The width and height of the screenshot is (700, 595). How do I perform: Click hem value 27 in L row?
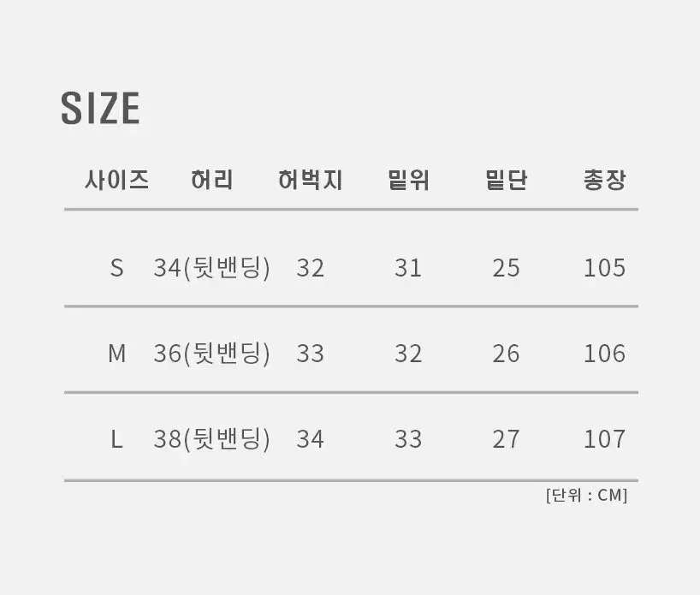(507, 438)
